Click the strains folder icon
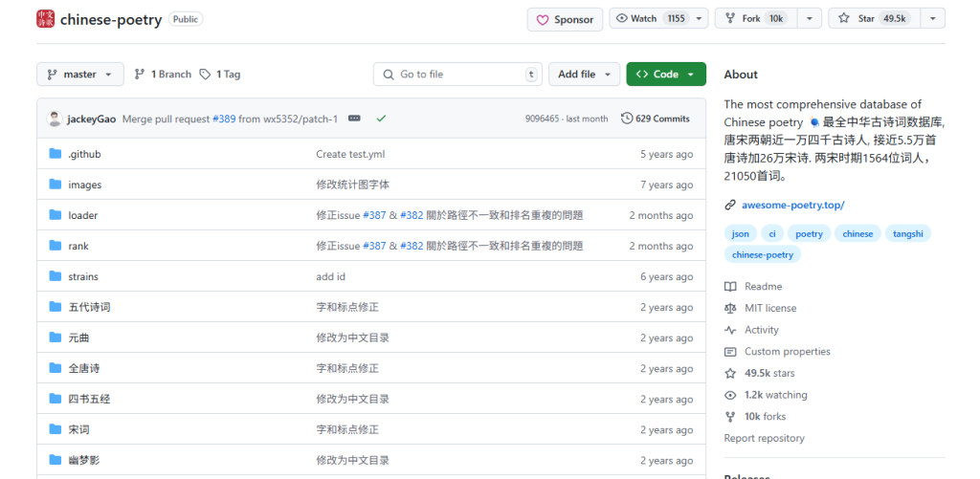 click(56, 276)
